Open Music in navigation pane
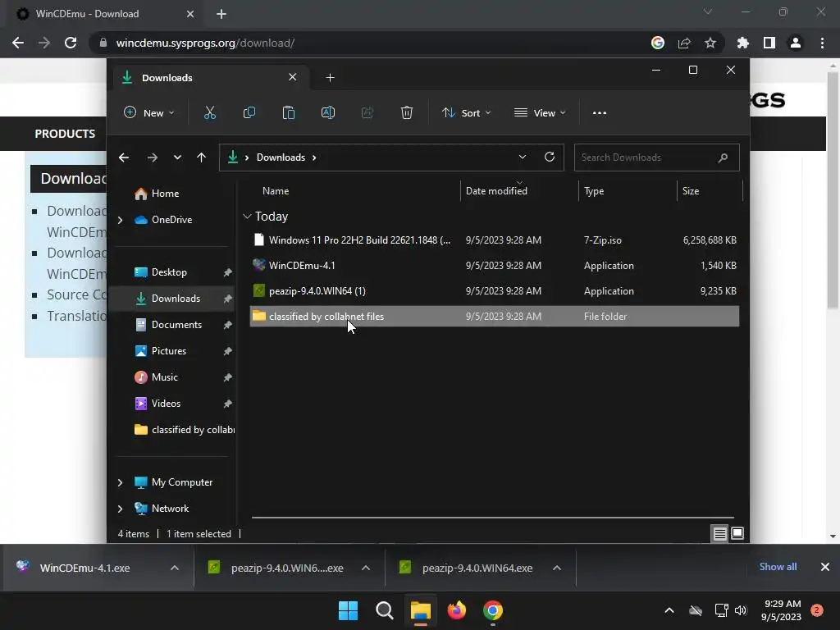Screen dimensions: 840x630 pos(164,377)
